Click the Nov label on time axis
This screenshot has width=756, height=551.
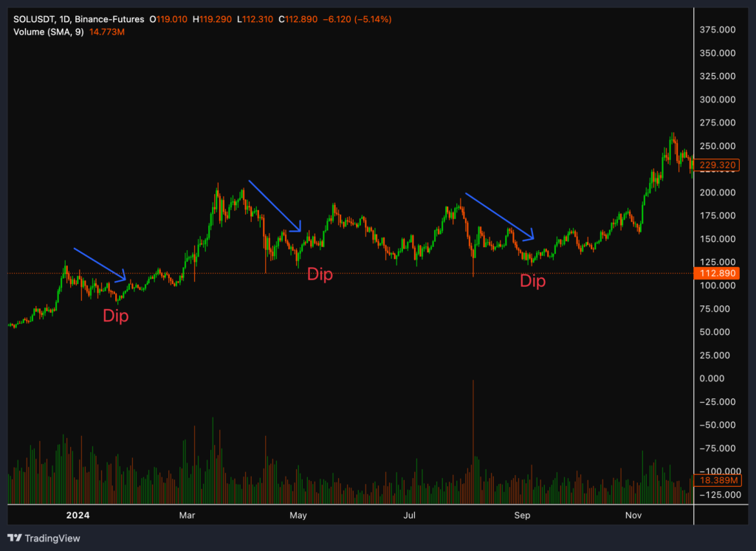pyautogui.click(x=632, y=515)
